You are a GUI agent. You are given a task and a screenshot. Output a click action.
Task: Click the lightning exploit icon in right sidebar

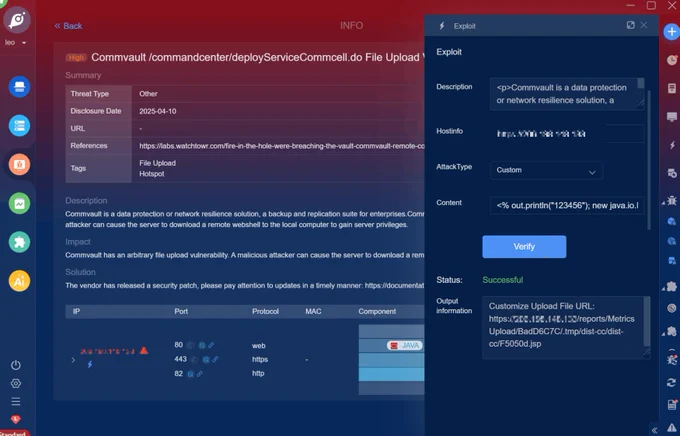pyautogui.click(x=672, y=145)
